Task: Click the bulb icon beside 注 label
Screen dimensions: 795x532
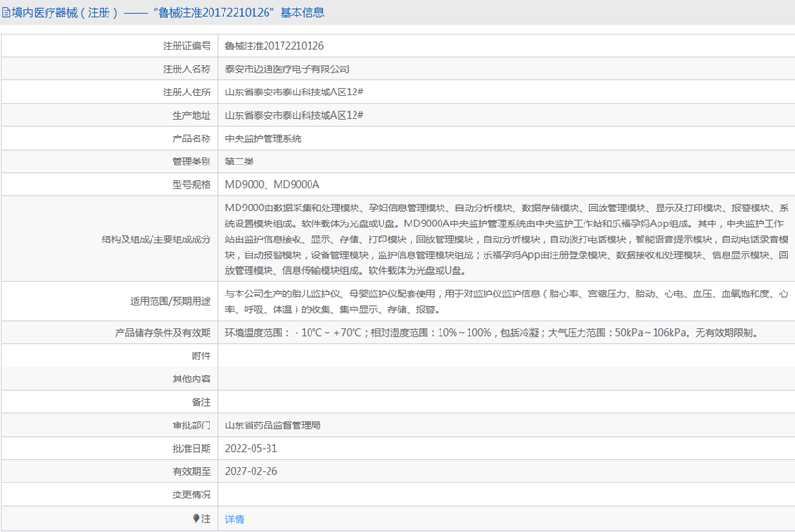Action: pos(195,518)
